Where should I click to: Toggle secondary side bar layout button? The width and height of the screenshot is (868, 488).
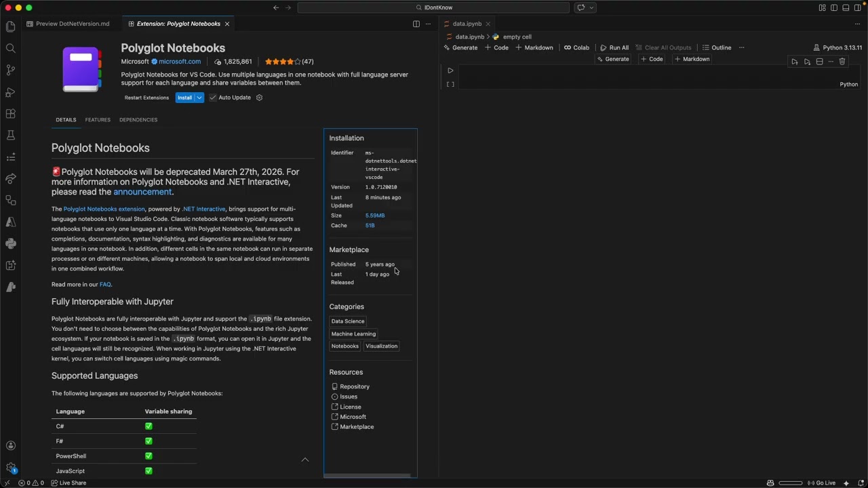point(859,7)
